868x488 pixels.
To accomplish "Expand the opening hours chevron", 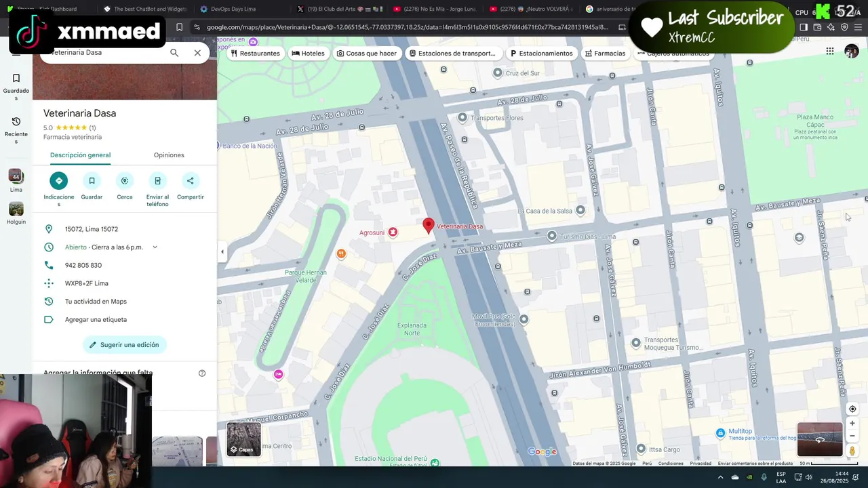I will tap(155, 247).
